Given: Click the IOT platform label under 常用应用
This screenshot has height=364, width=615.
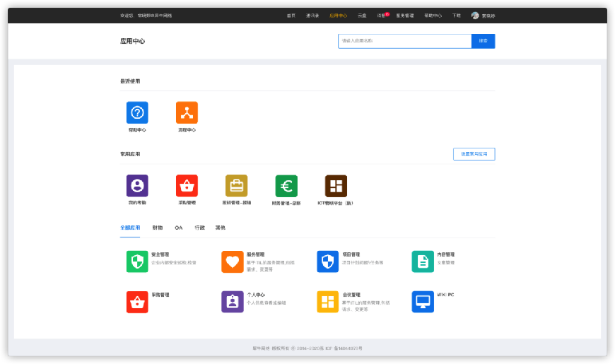Looking at the screenshot, I should tap(335, 203).
